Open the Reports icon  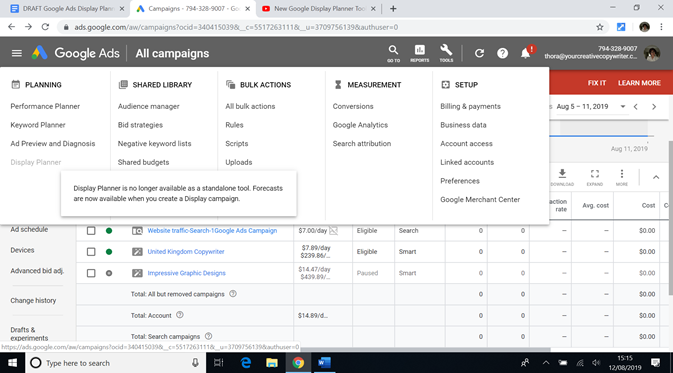tap(419, 54)
